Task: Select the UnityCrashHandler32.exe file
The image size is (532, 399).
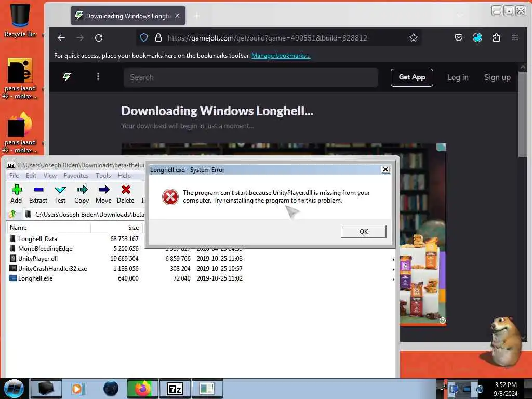Action: click(52, 269)
